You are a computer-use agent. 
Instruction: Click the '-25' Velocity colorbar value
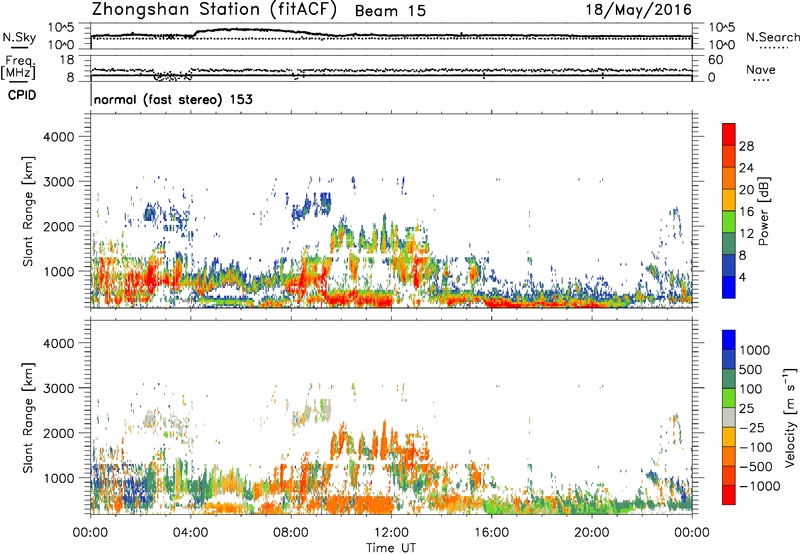tap(753, 427)
